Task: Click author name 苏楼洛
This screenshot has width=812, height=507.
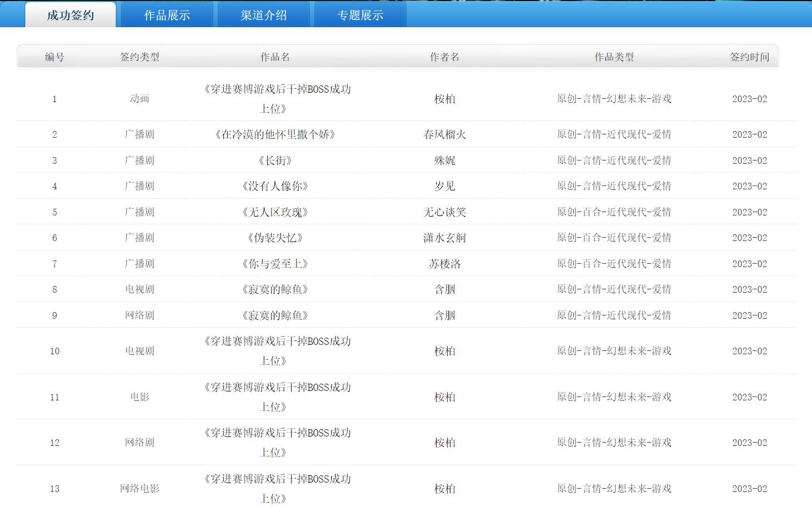Action: pos(444,264)
